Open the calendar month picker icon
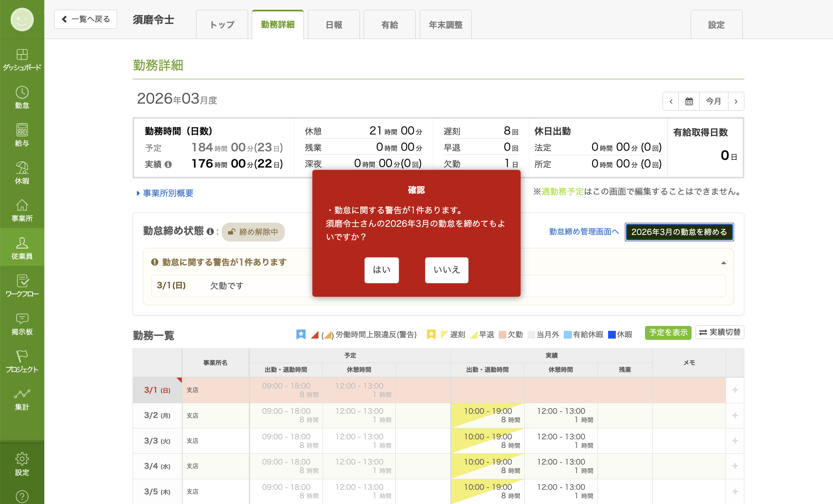833x504 pixels. pyautogui.click(x=689, y=101)
